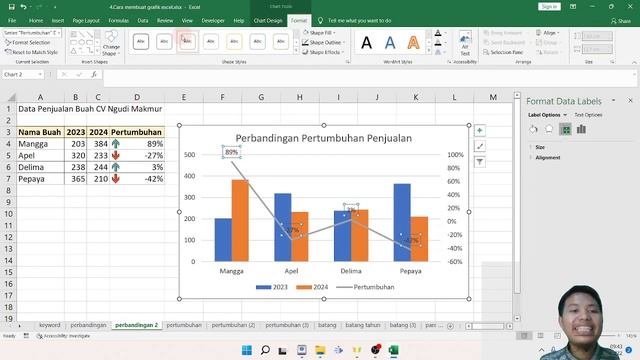Switch to the Formulas ribbon tab
Screen dimensions: 640x360
118,20
